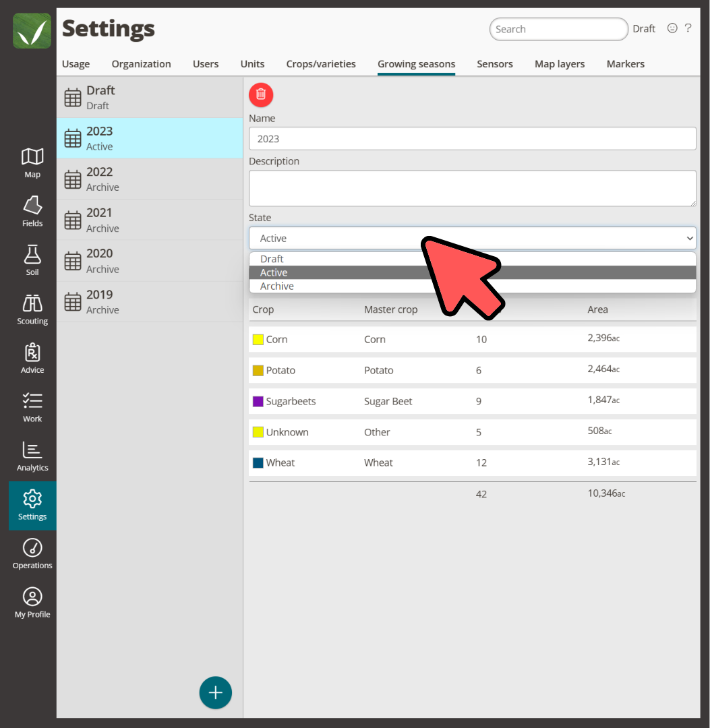Click the empty Description text area
The image size is (710, 728).
click(x=472, y=188)
